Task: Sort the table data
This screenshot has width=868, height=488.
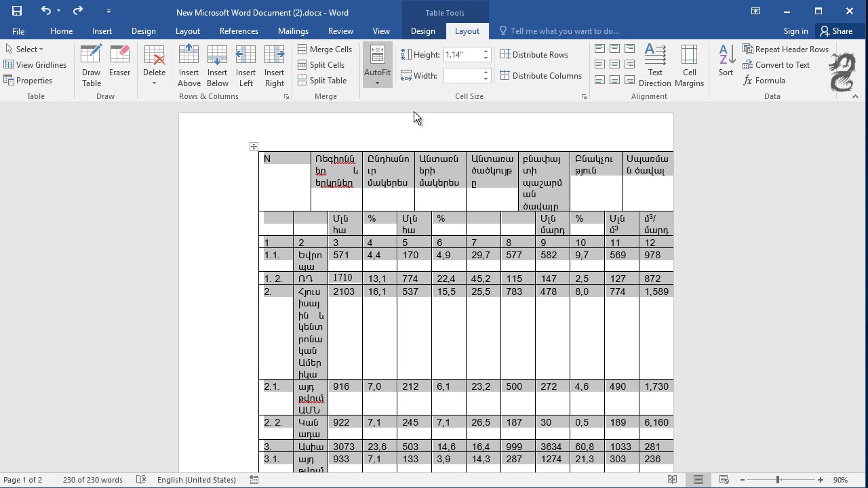Action: (726, 61)
